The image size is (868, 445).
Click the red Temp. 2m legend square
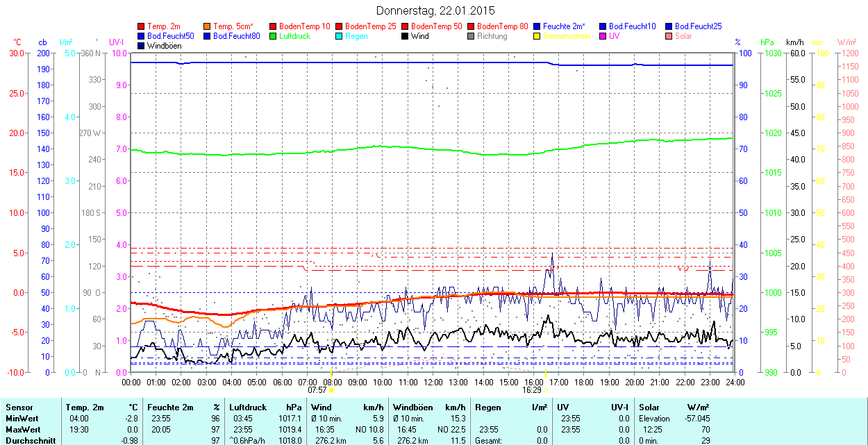click(x=142, y=26)
